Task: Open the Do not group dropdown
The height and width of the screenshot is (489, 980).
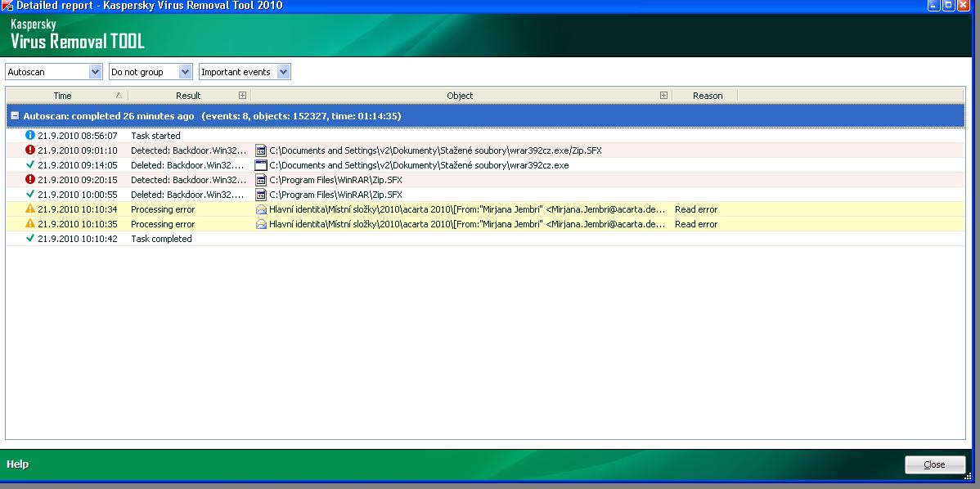Action: 150,72
